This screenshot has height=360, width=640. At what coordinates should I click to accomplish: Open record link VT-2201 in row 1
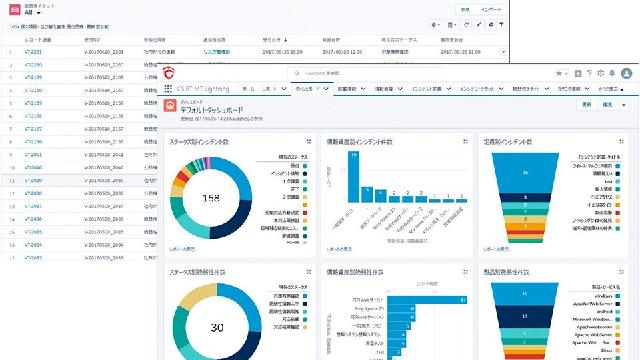tap(33, 52)
